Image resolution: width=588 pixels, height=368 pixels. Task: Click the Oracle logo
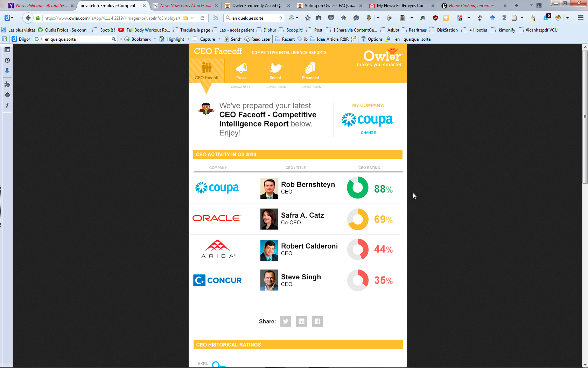tap(217, 218)
